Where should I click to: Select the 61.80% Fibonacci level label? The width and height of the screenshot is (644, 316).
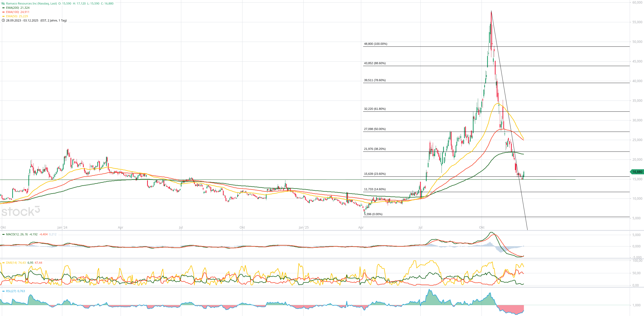375,109
